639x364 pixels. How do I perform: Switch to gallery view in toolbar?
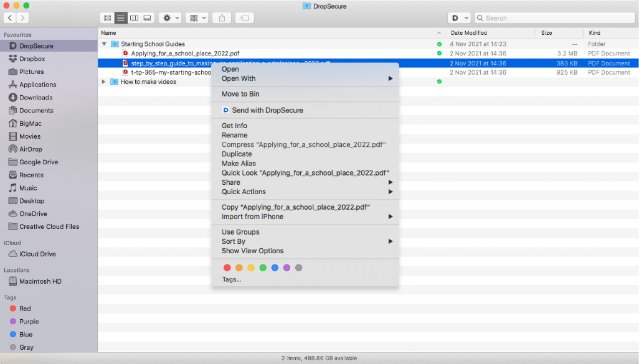pyautogui.click(x=148, y=18)
